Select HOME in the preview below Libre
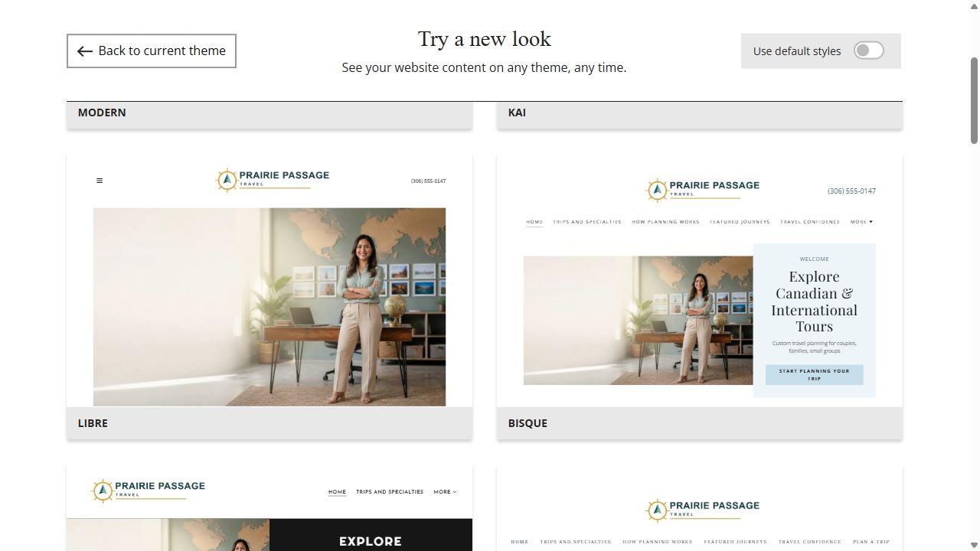Image resolution: width=980 pixels, height=551 pixels. [337, 492]
